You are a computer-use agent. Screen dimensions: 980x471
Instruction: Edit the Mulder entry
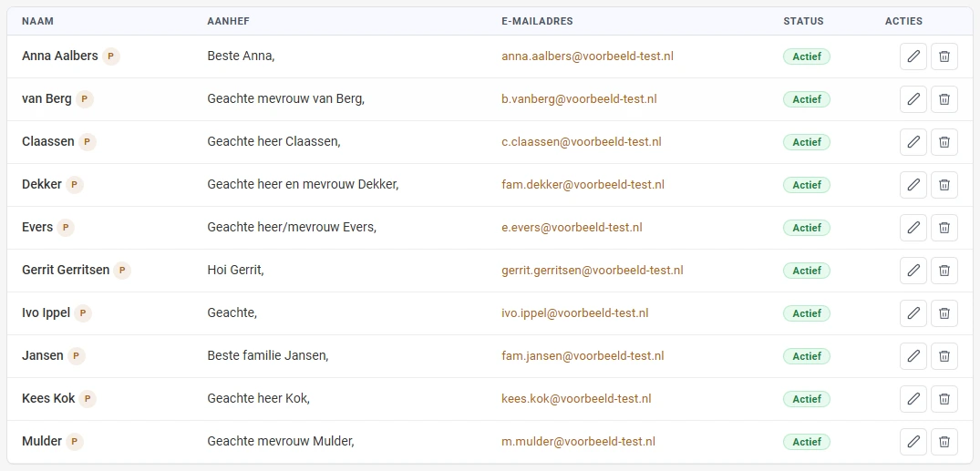[x=913, y=442]
